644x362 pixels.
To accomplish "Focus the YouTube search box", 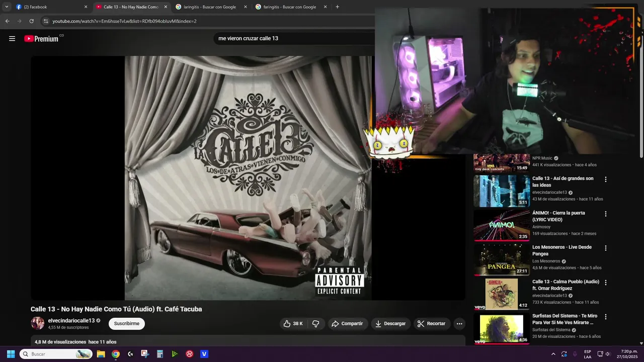I will (294, 39).
